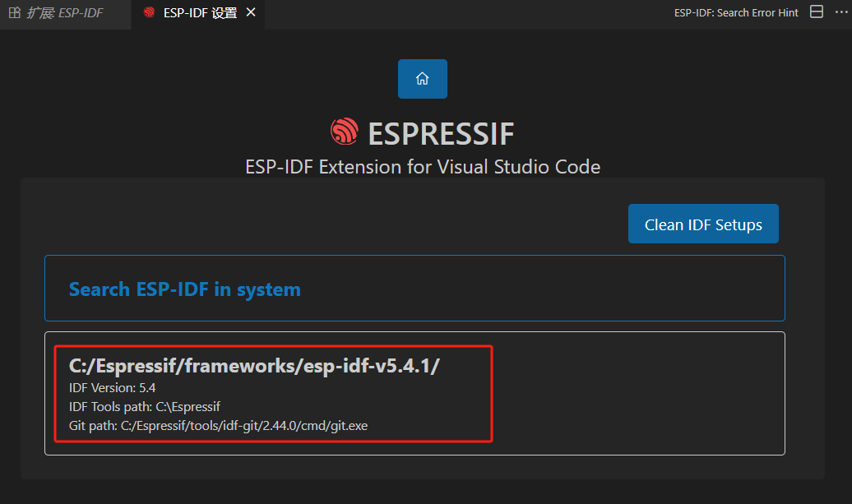Click the Espressif logo icon
The width and height of the screenshot is (852, 504).
pyautogui.click(x=345, y=132)
